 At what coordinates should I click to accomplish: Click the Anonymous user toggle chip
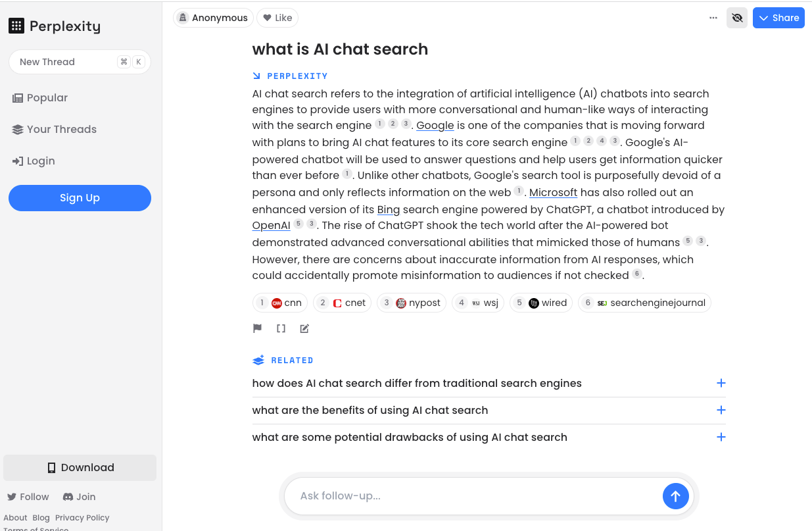(x=213, y=18)
